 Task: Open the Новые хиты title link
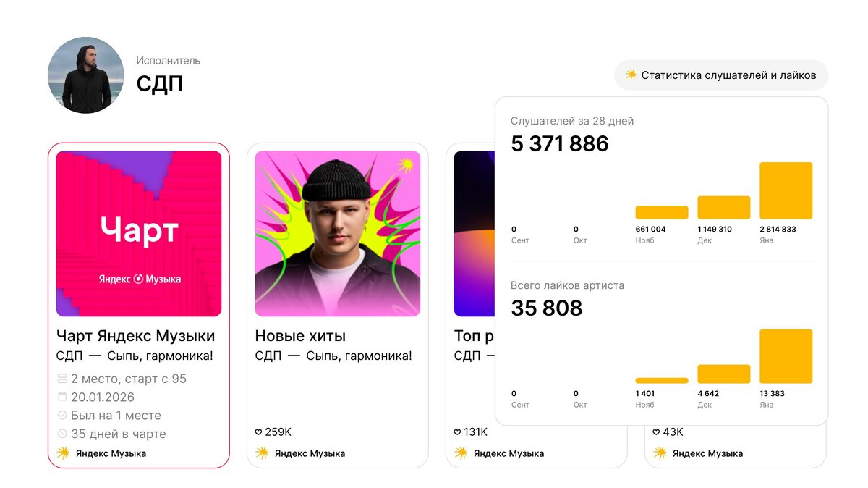tap(300, 336)
